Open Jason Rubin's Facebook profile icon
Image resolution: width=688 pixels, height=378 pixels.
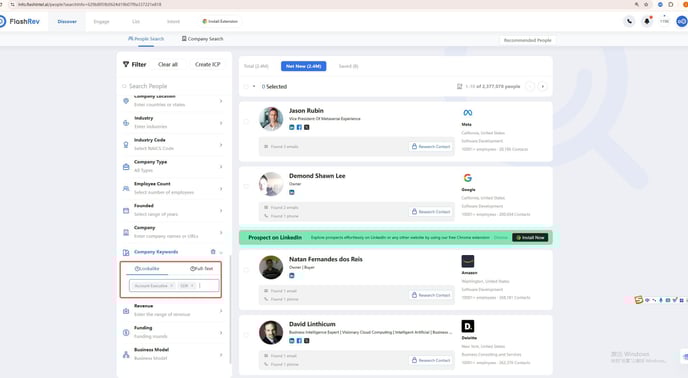pos(299,127)
